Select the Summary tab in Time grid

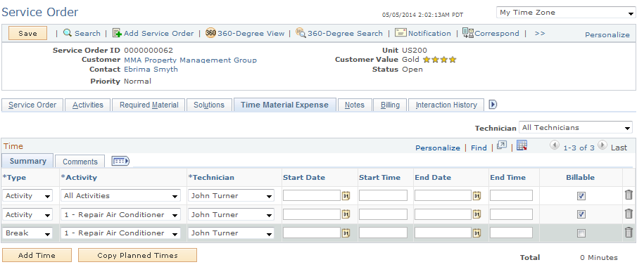pos(28,161)
